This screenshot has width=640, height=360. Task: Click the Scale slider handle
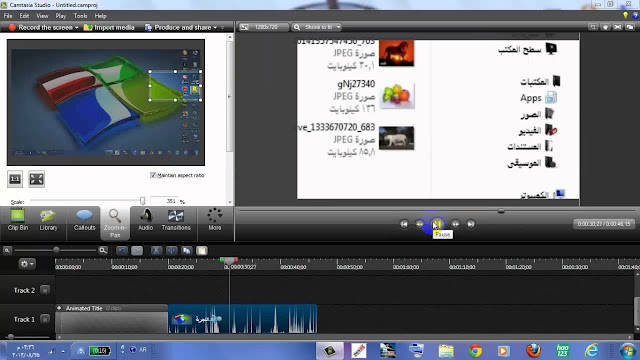[142, 200]
